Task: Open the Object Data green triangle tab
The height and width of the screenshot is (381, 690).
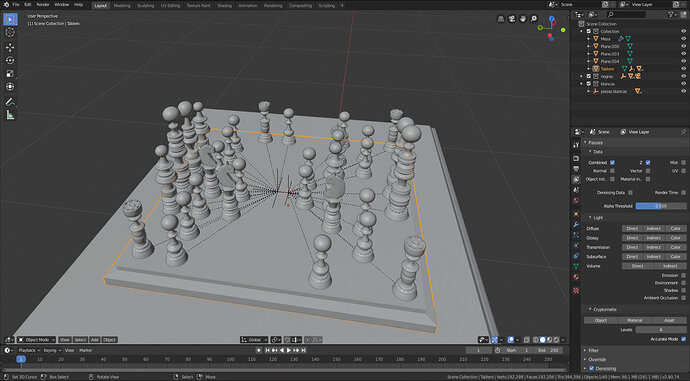Action: pyautogui.click(x=576, y=266)
